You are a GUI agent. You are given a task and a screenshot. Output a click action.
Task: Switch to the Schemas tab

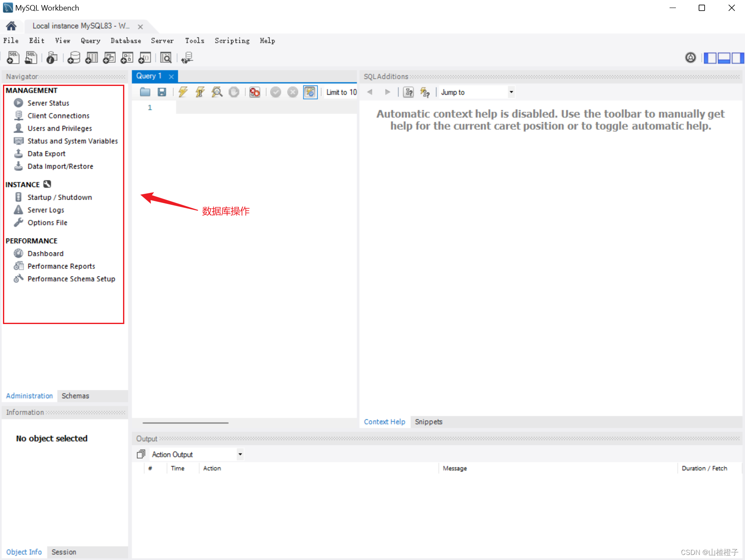[75, 396]
